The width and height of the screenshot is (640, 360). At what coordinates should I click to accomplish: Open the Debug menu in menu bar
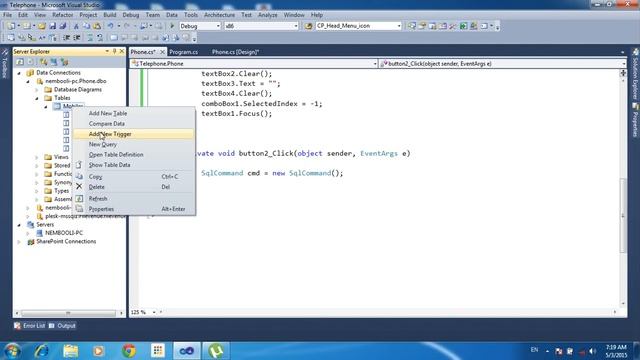point(131,15)
